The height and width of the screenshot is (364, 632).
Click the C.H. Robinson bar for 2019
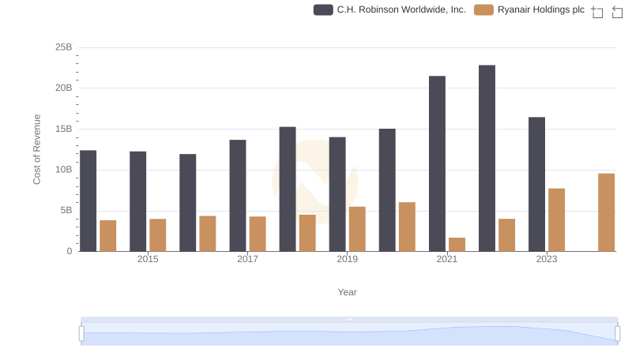(x=337, y=194)
